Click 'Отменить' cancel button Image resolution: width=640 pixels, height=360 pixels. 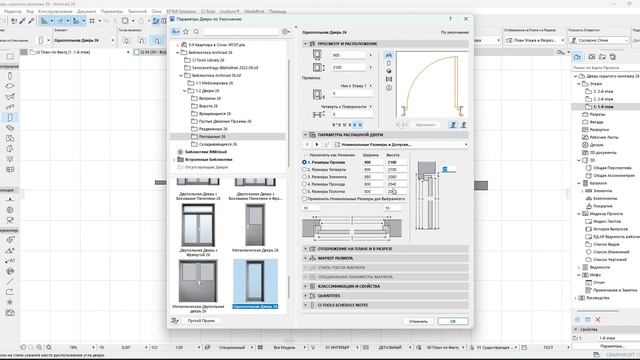coord(418,321)
